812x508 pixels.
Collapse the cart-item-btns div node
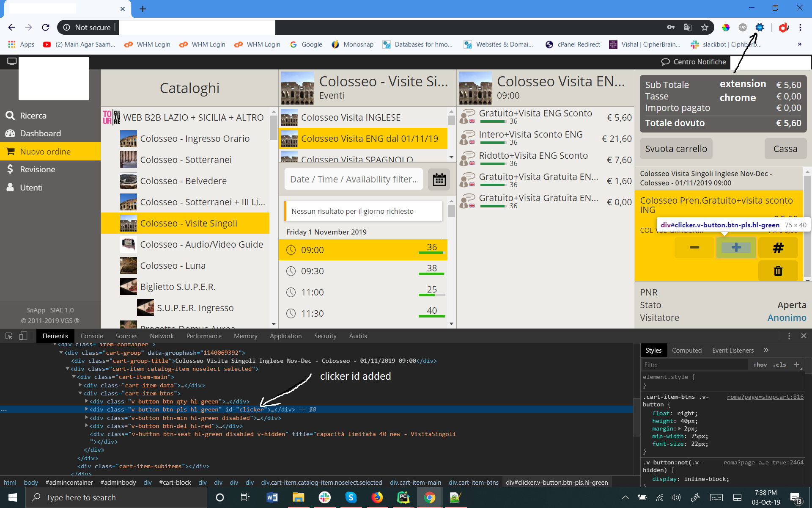tap(80, 393)
